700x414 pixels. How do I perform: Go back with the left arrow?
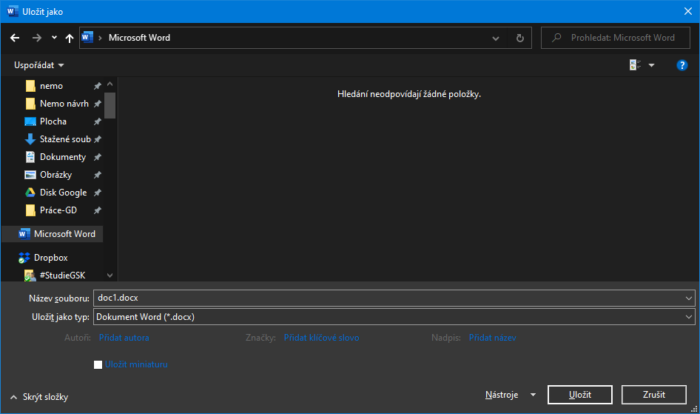15,38
